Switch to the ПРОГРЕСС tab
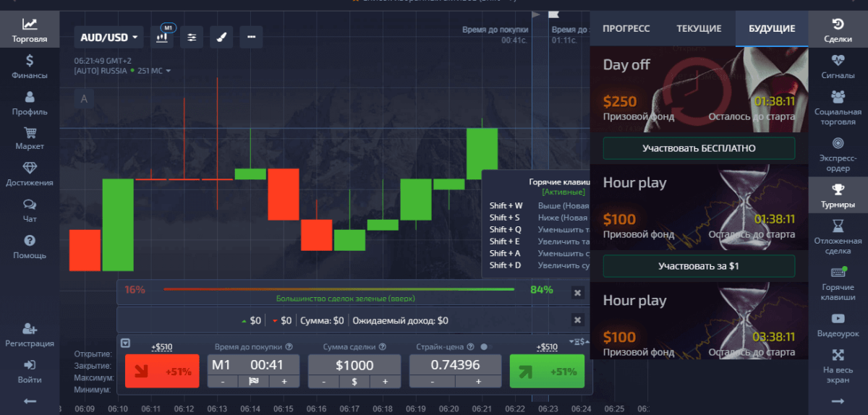 [x=626, y=29]
